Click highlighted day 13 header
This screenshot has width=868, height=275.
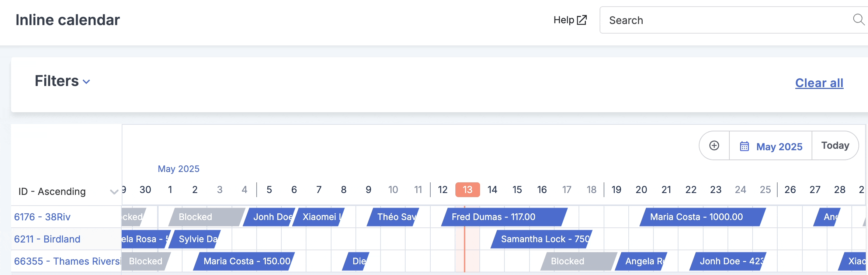(468, 190)
